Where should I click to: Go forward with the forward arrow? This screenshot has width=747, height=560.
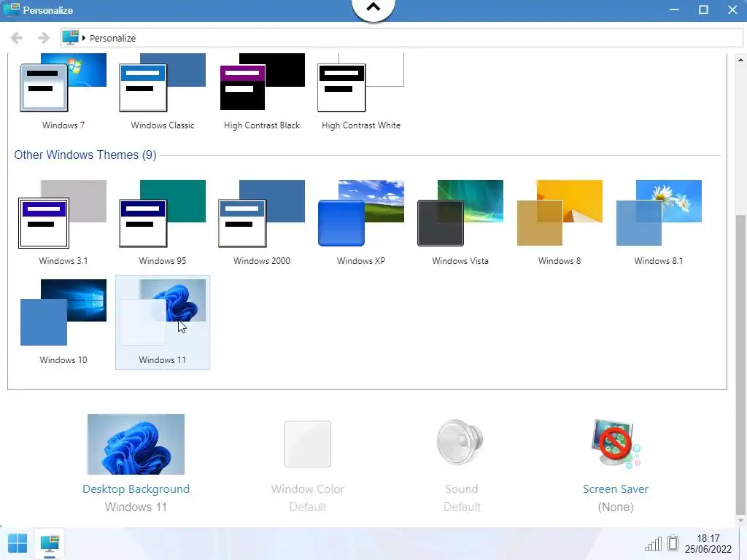44,38
